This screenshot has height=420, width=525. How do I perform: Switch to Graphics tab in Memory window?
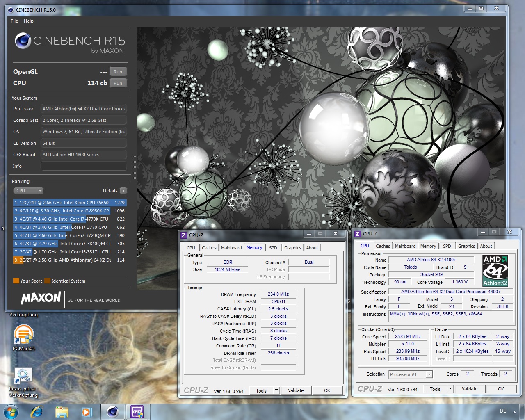(x=293, y=248)
